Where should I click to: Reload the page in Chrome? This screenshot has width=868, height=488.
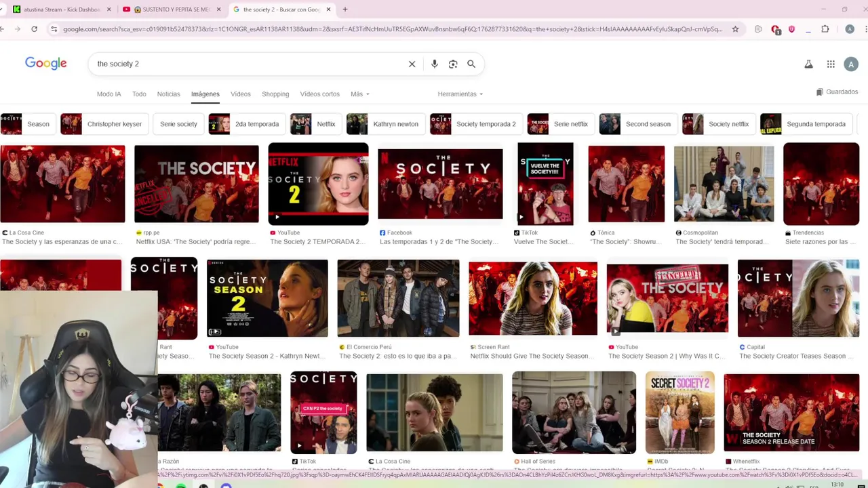click(34, 29)
